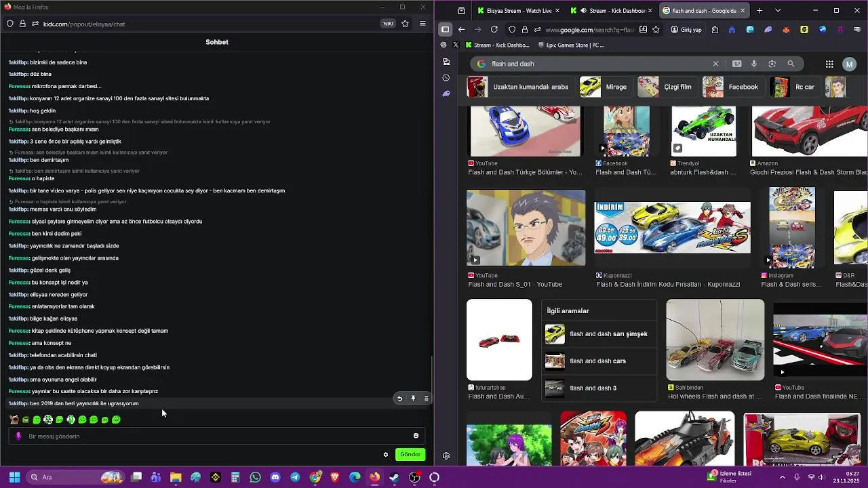
Task: Delete the hovered chat message
Action: [x=426, y=399]
